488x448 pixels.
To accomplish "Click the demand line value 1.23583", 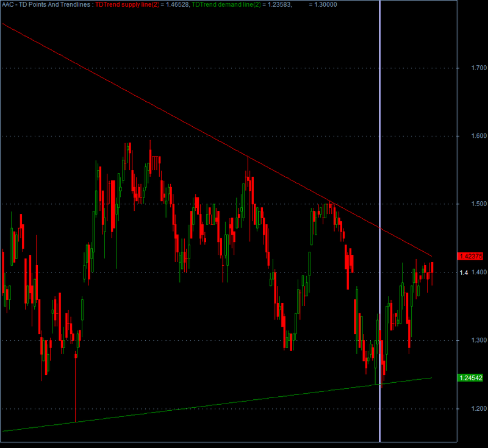I will (279, 5).
